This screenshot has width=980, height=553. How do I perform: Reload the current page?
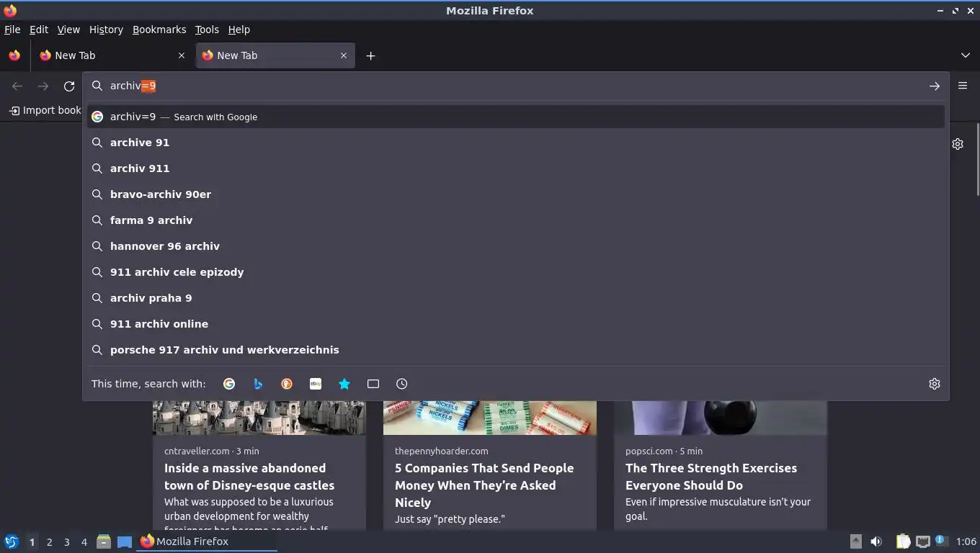69,86
